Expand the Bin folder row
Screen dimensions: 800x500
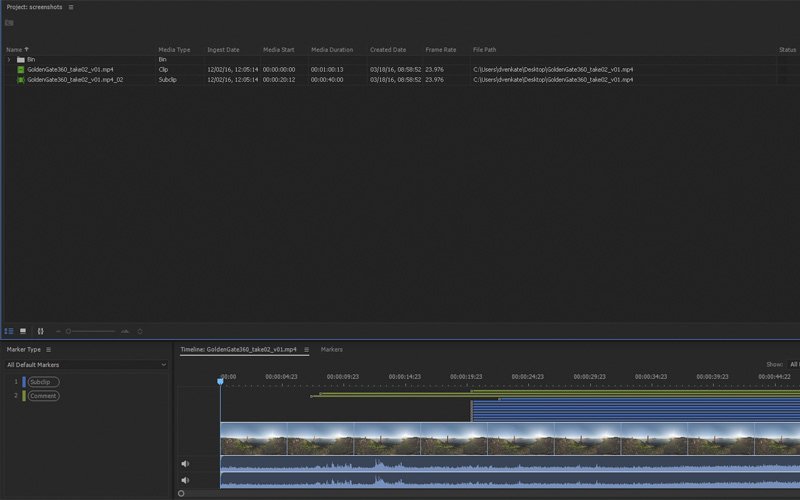[9, 59]
